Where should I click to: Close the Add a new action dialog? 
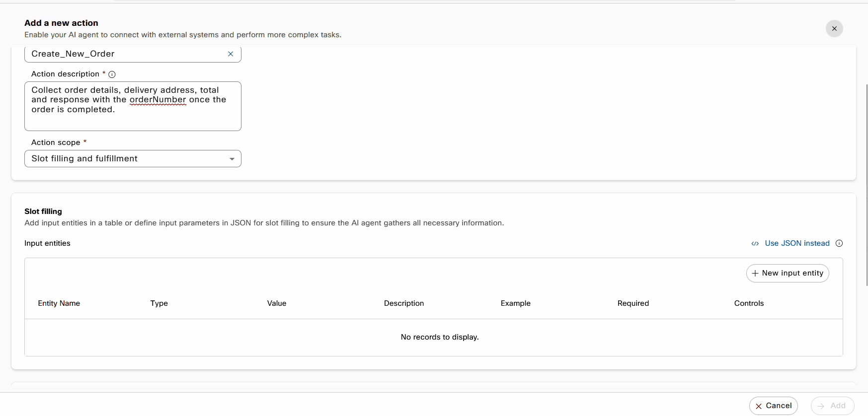click(834, 29)
